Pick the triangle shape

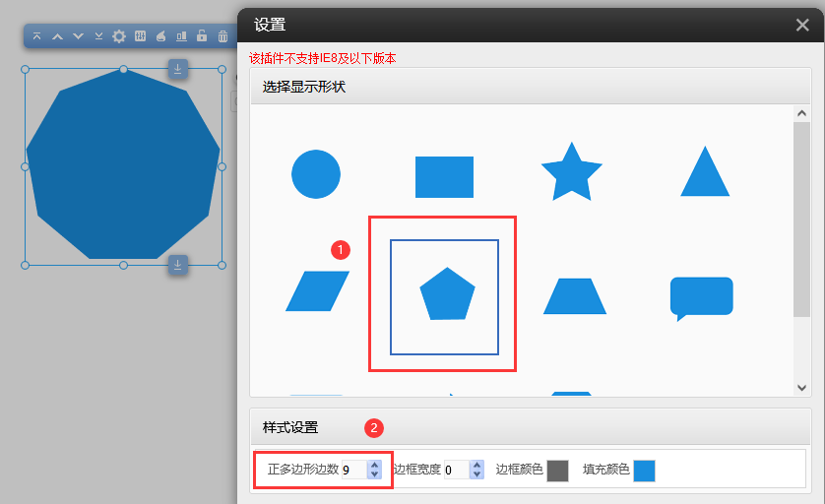pos(705,173)
